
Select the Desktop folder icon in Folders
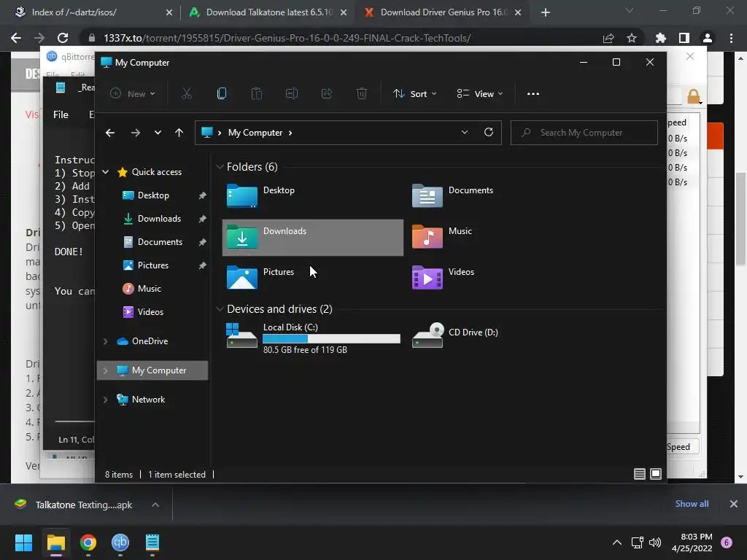tap(242, 195)
